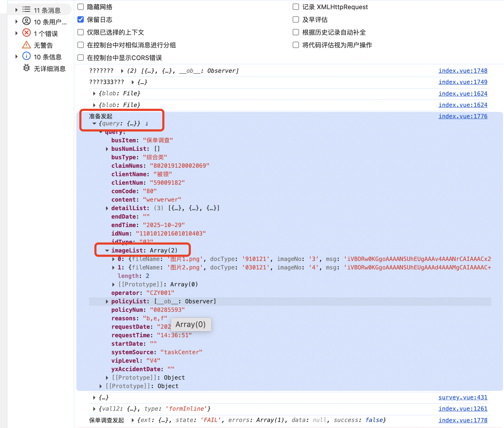This screenshot has width=504, height=428.
Task: Enable 仅限已选择的上下文 checkbox
Action: (81, 32)
